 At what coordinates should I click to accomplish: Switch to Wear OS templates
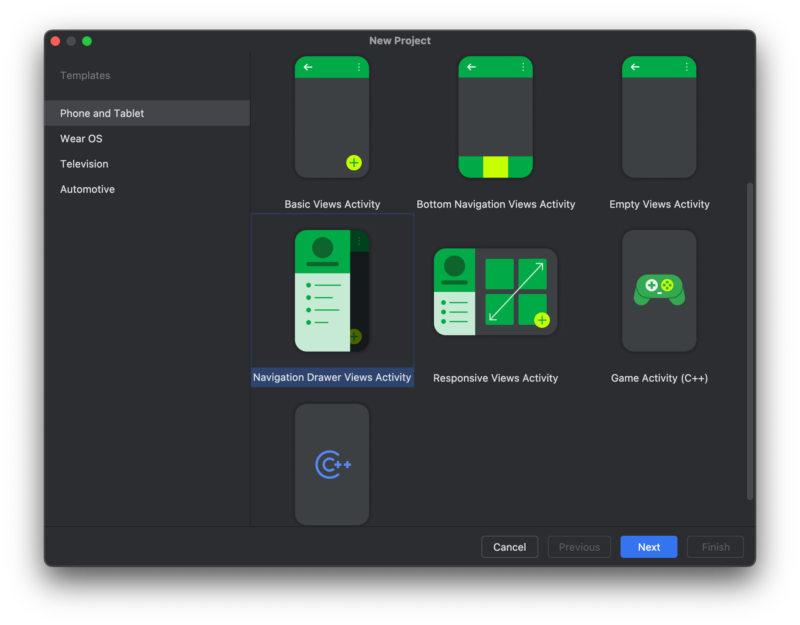click(81, 139)
